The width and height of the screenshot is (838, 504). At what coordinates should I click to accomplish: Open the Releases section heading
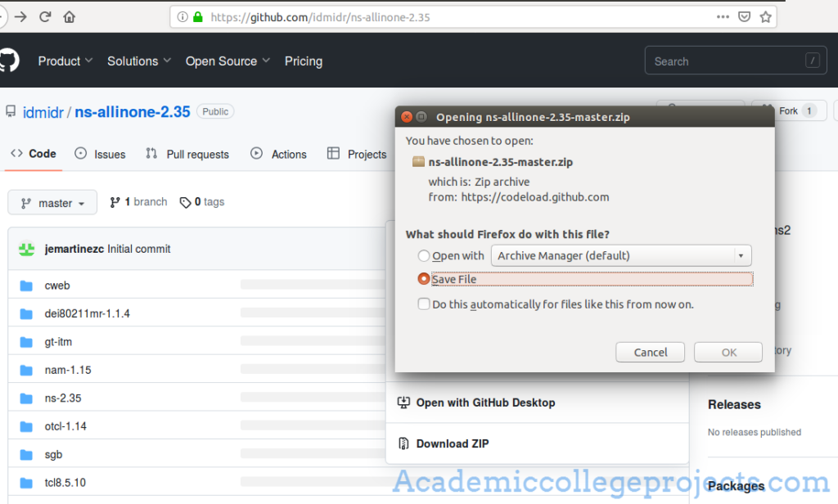(x=734, y=404)
